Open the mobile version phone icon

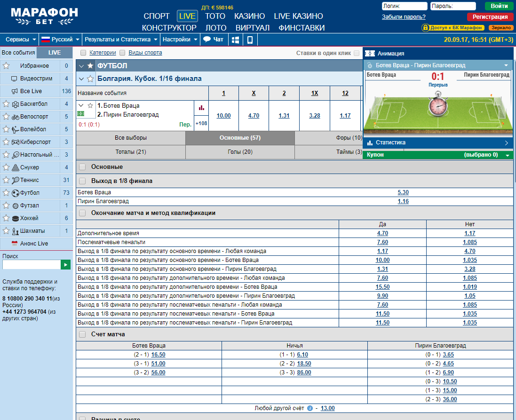click(250, 40)
